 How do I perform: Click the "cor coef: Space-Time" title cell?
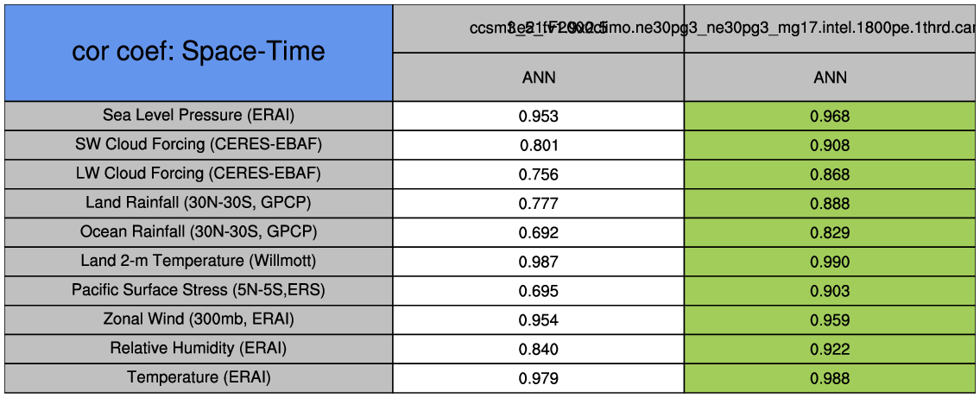[x=199, y=52]
